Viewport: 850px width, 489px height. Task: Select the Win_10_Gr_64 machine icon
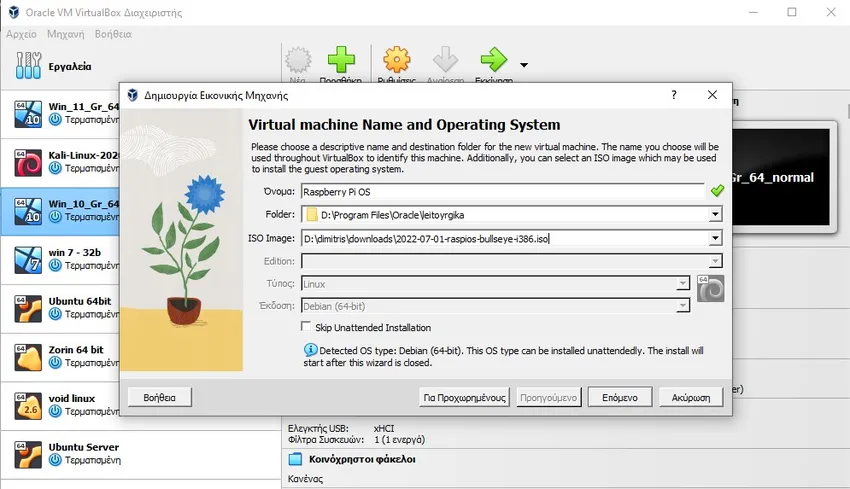point(28,211)
